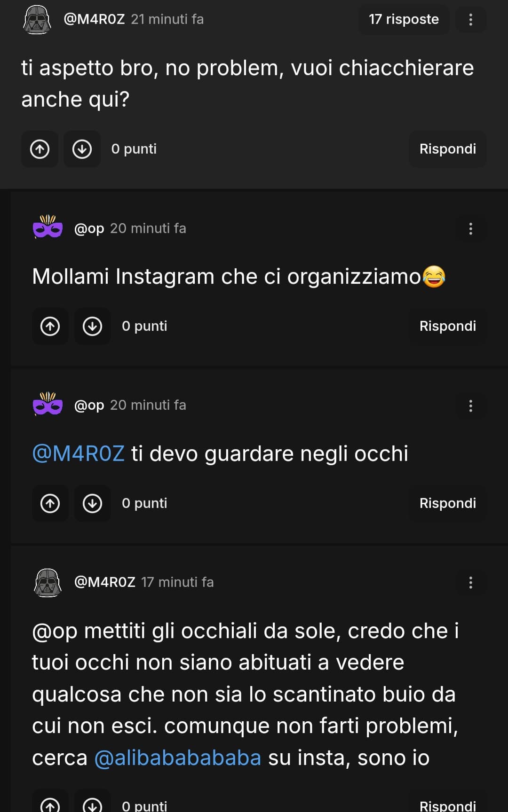Upvote the "Mollami Instagram" reply
This screenshot has height=812, width=508.
pos(50,326)
